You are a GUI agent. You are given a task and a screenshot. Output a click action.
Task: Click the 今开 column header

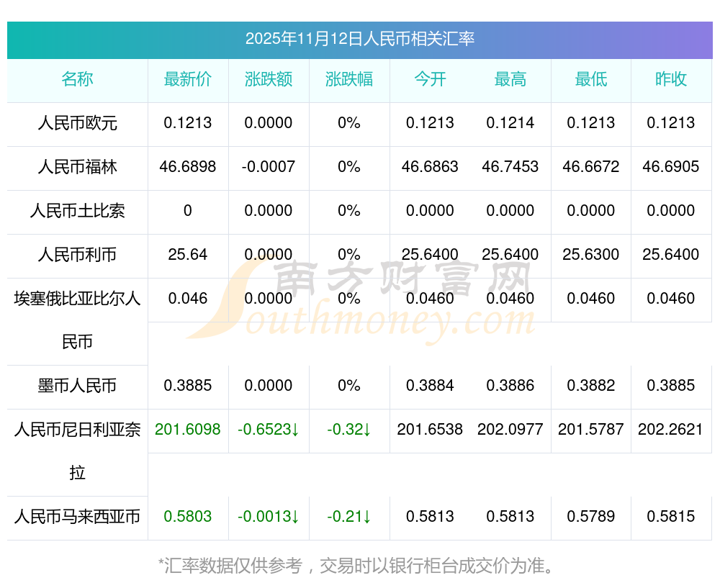(430, 79)
